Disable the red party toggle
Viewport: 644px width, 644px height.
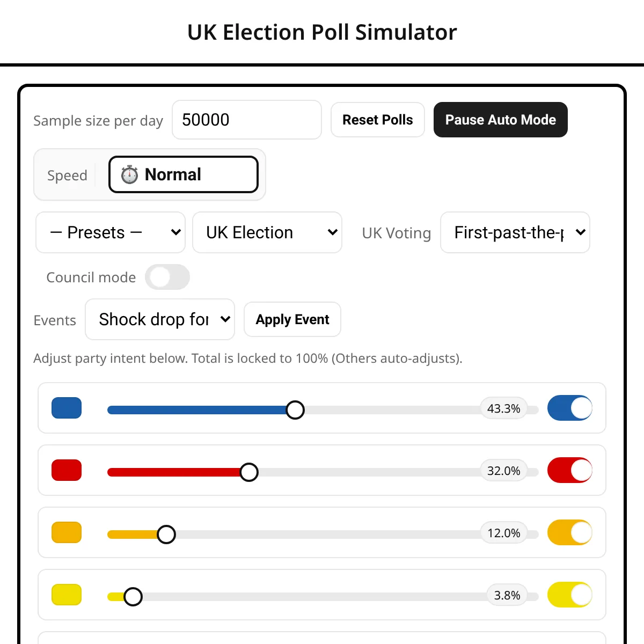570,470
